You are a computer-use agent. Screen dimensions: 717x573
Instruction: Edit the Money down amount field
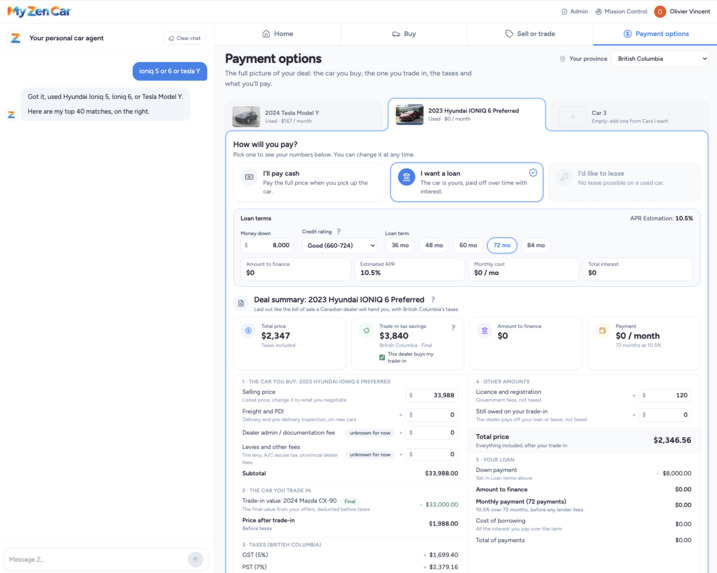tap(267, 245)
